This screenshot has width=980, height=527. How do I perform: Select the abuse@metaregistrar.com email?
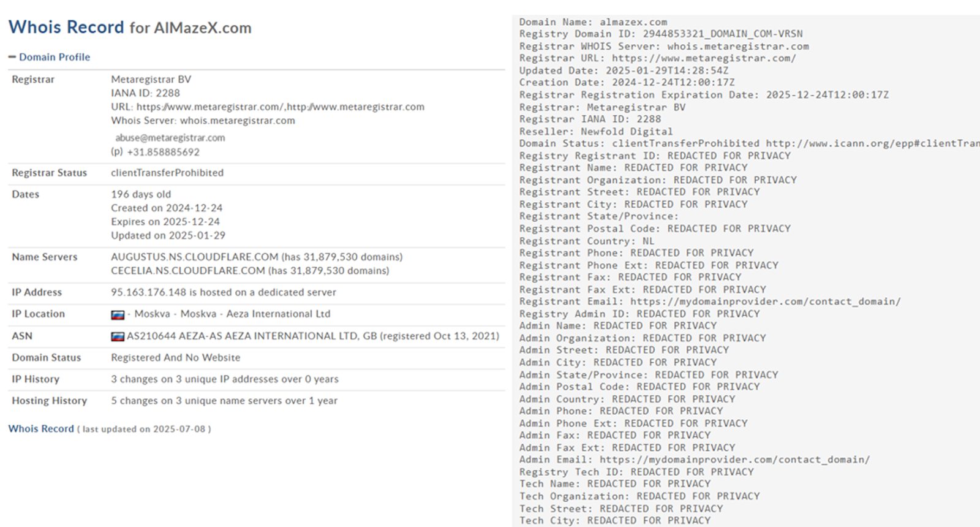[x=170, y=138]
